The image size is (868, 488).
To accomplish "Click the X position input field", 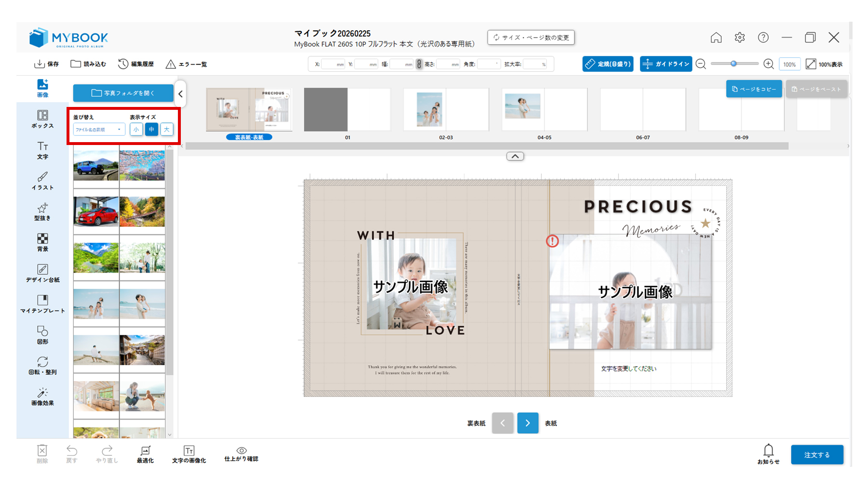I will tap(333, 64).
